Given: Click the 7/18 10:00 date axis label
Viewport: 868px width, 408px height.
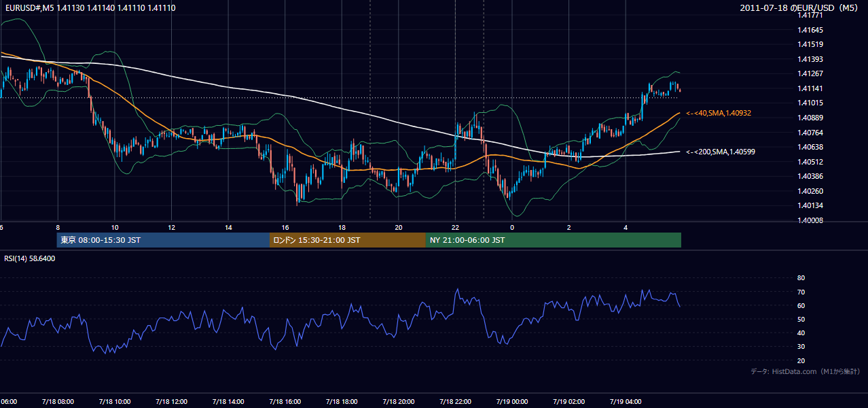Looking at the screenshot, I should click(115, 401).
